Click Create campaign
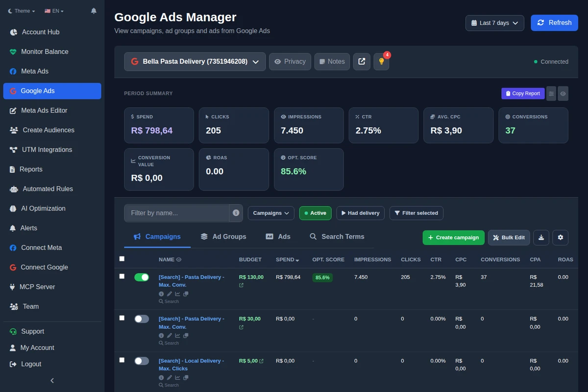The height and width of the screenshot is (392, 588). pyautogui.click(x=453, y=238)
